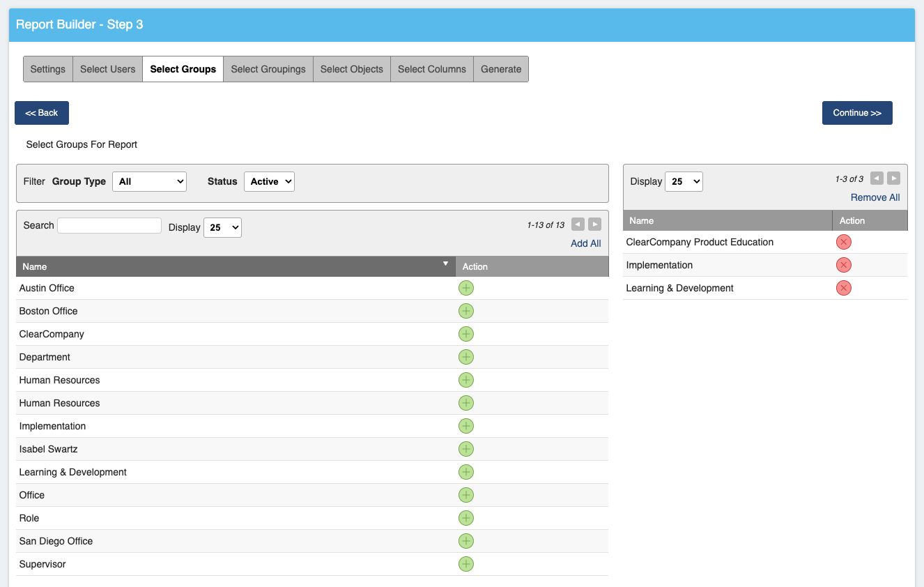Click the "Supervisor" group name
Image resolution: width=924 pixels, height=587 pixels.
tap(43, 564)
